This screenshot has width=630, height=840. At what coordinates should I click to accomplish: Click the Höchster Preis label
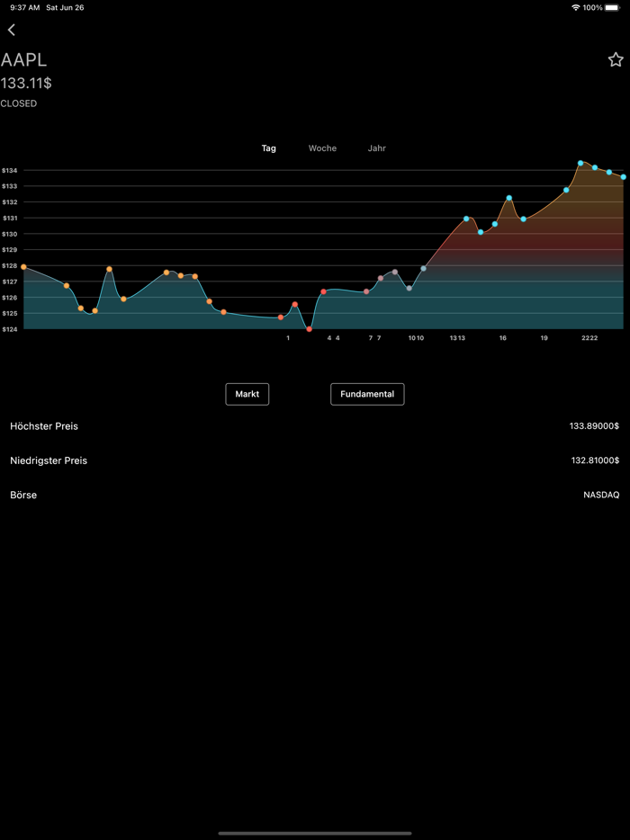coord(44,426)
